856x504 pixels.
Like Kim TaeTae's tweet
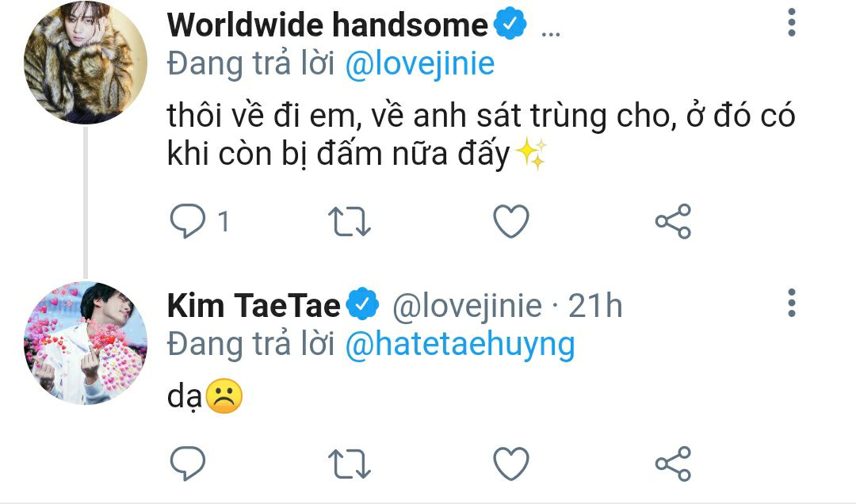[511, 463]
